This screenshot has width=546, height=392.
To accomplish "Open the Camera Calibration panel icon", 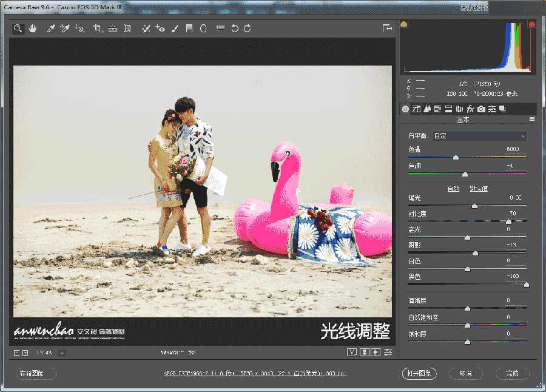I will click(481, 109).
